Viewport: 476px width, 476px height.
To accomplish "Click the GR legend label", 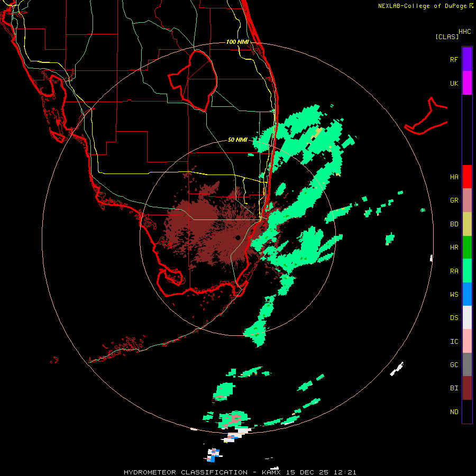I will pyautogui.click(x=454, y=200).
